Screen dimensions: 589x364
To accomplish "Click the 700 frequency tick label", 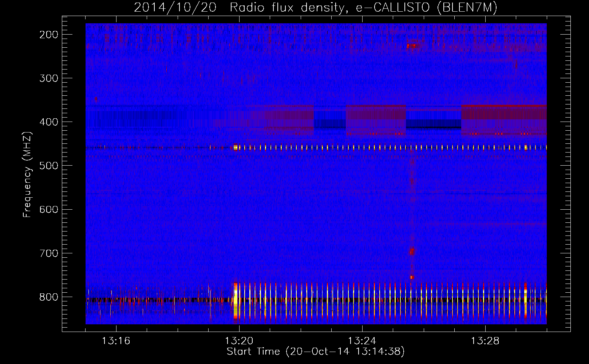I will pos(48,253).
